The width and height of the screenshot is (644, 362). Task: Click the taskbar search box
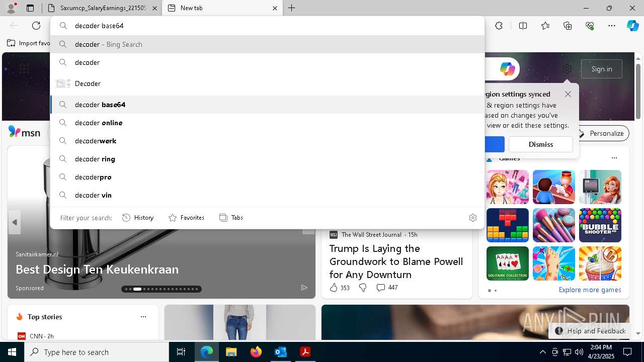click(97, 352)
